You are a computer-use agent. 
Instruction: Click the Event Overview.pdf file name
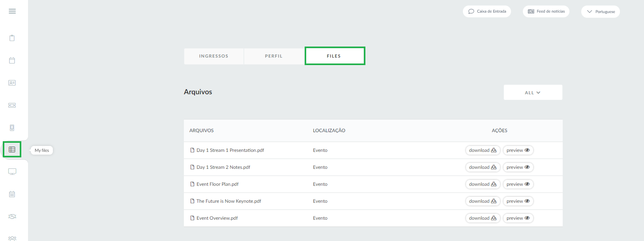(x=217, y=218)
